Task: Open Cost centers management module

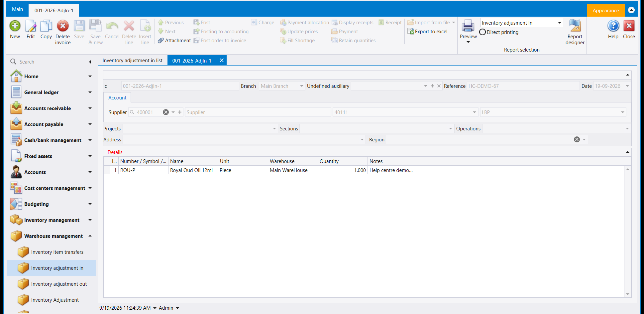Action: [51, 188]
